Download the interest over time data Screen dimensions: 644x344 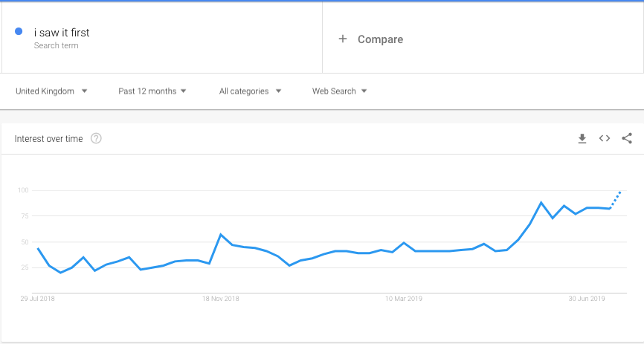pos(582,139)
